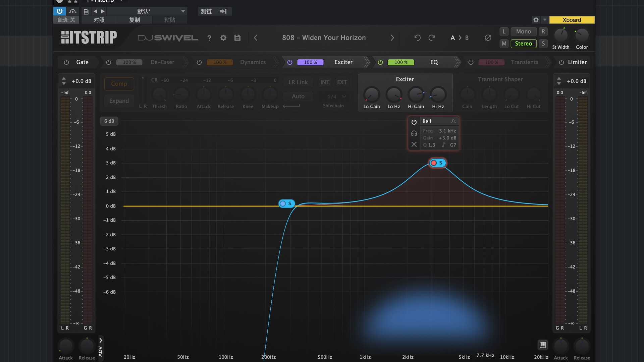Image resolution: width=644 pixels, height=362 pixels.
Task: Toggle the Limiter module power
Action: pyautogui.click(x=561, y=62)
